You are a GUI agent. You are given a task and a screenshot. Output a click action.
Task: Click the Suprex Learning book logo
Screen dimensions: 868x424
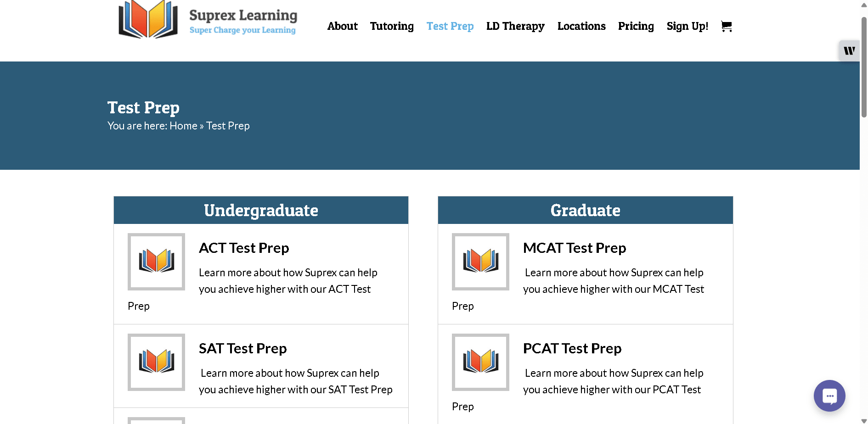148,20
